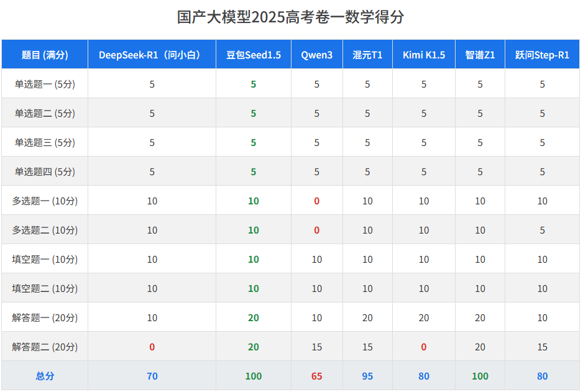Select 智谱Z1's 5 for 单选题四
Screen dimensions: 583x392
tap(480, 171)
